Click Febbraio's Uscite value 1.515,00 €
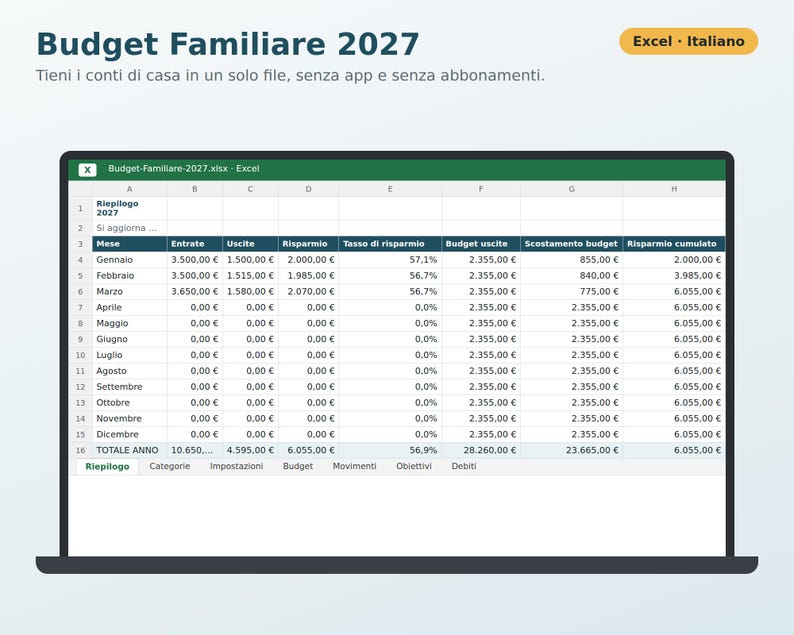Image resolution: width=794 pixels, height=635 pixels. coord(250,275)
